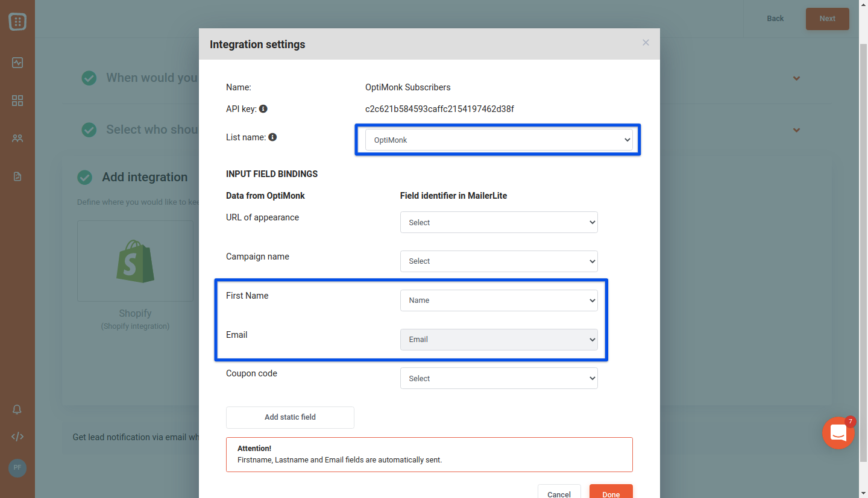Screen dimensions: 868x498
Task: Click the Add integration heading
Action: point(145,177)
